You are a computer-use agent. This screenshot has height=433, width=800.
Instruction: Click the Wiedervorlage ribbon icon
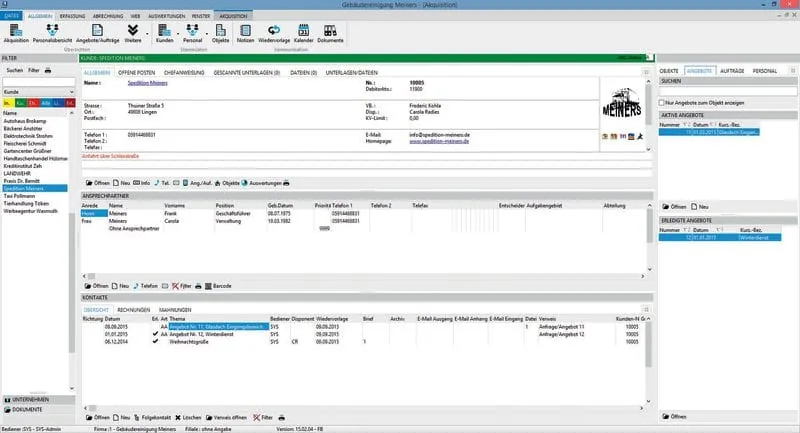point(274,34)
